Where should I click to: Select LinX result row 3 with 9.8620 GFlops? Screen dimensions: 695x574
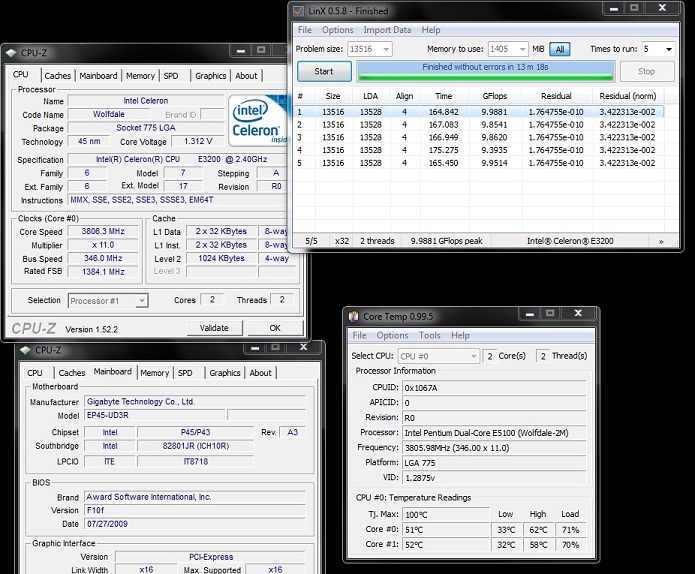pos(479,137)
